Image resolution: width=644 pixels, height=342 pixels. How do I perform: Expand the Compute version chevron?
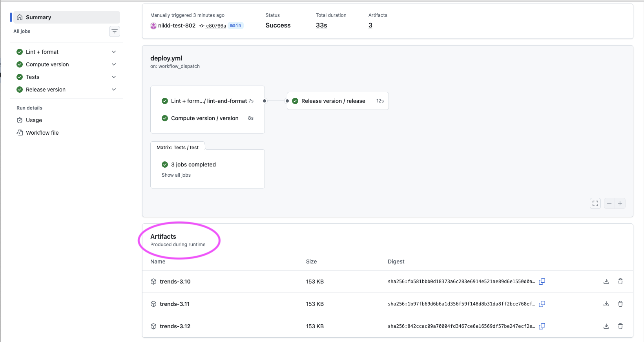[114, 64]
